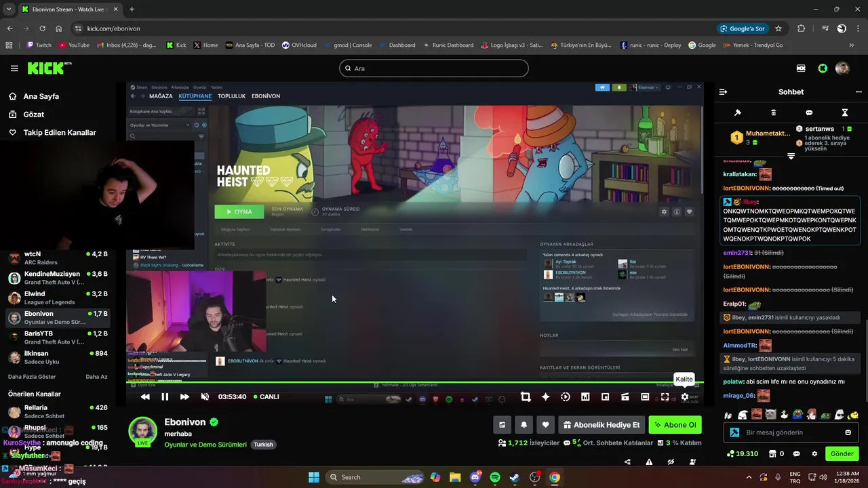The image size is (868, 488).
Task: Click the trash clear chat icon
Action: (774, 113)
